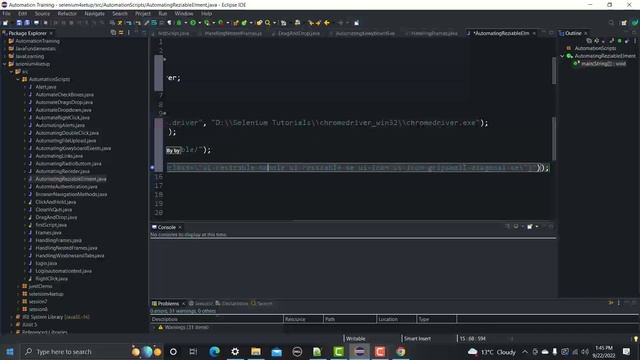Expand the AutomationTraining project
This screenshot has height=360, width=640.
(x=4, y=41)
